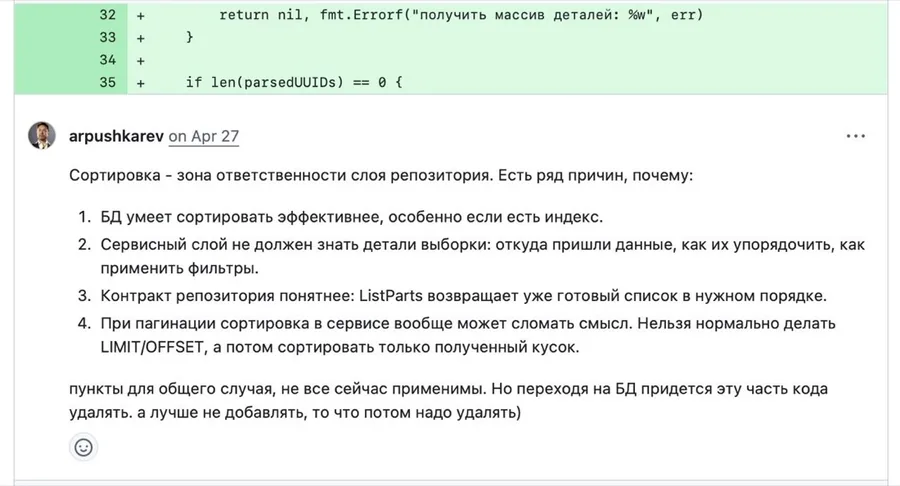The height and width of the screenshot is (486, 900).
Task: Click the text 'удалять. а лучше не добавлять'
Action: click(x=295, y=413)
